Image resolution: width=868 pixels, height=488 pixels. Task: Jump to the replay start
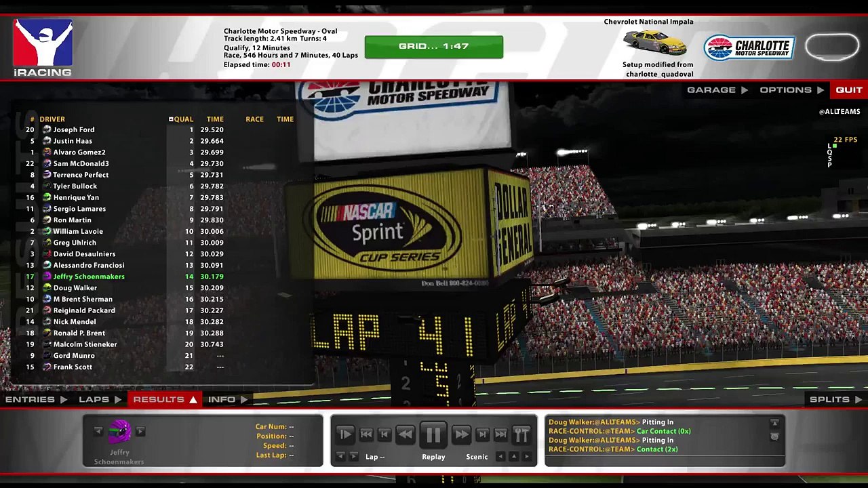[x=366, y=434]
